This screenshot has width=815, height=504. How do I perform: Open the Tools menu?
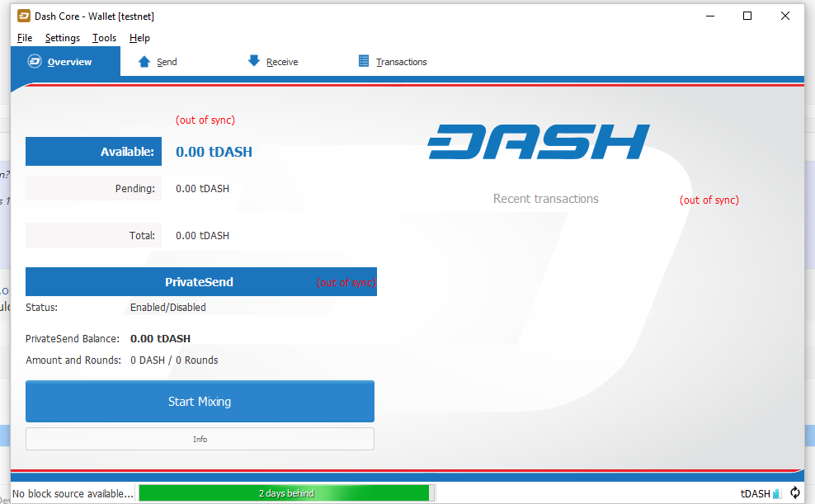[104, 38]
